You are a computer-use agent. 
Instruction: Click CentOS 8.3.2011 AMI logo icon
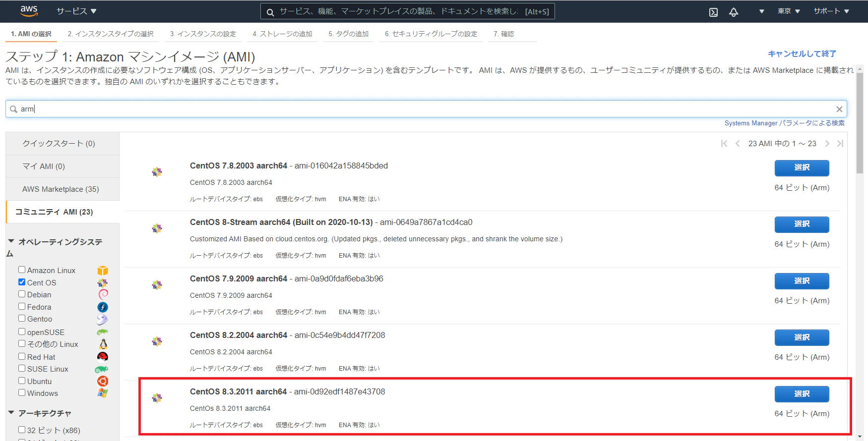(x=157, y=398)
